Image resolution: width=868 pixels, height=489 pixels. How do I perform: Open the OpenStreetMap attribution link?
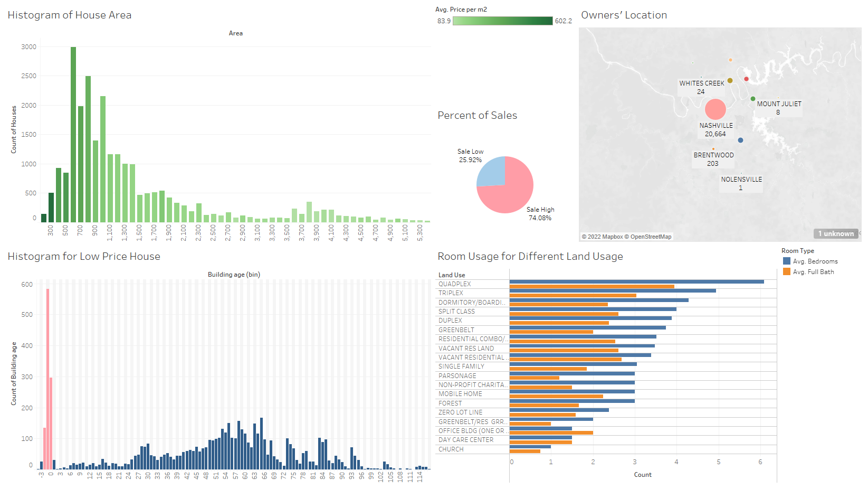(651, 237)
